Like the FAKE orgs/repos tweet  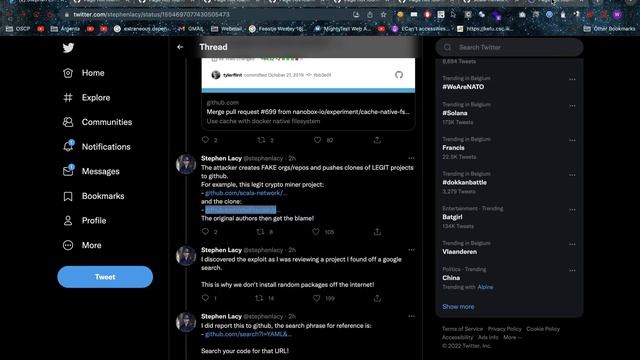[316, 232]
